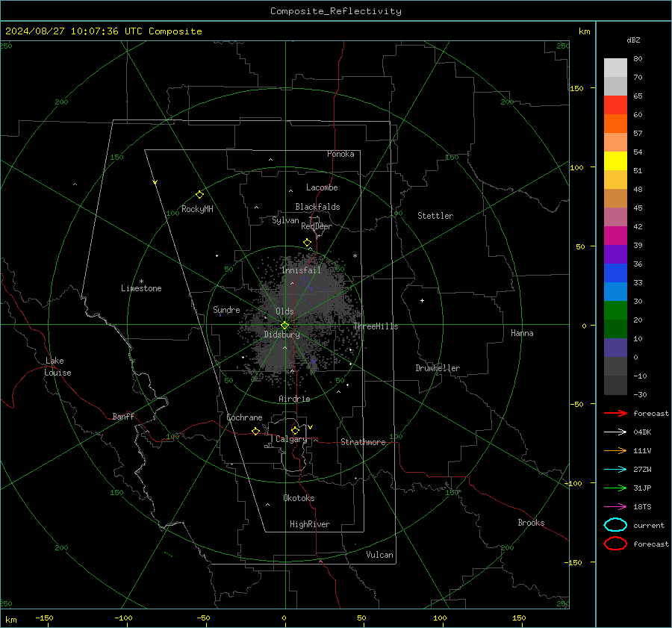Screen dimensions: 672x628
Task: Click the RockyMH label
Action: (197, 209)
